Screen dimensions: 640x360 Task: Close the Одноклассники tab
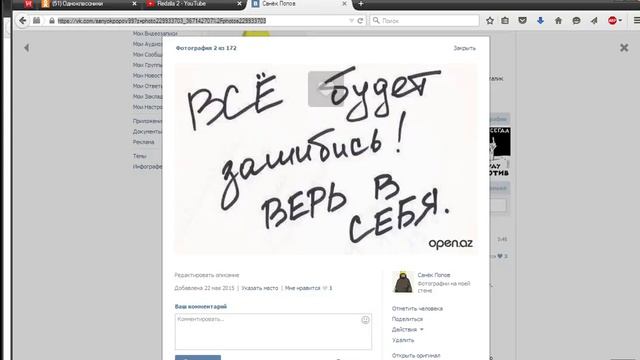tap(134, 4)
